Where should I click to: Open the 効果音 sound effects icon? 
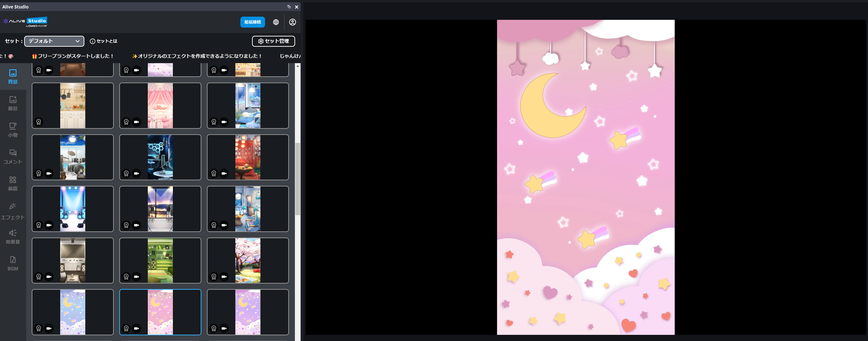[13, 236]
